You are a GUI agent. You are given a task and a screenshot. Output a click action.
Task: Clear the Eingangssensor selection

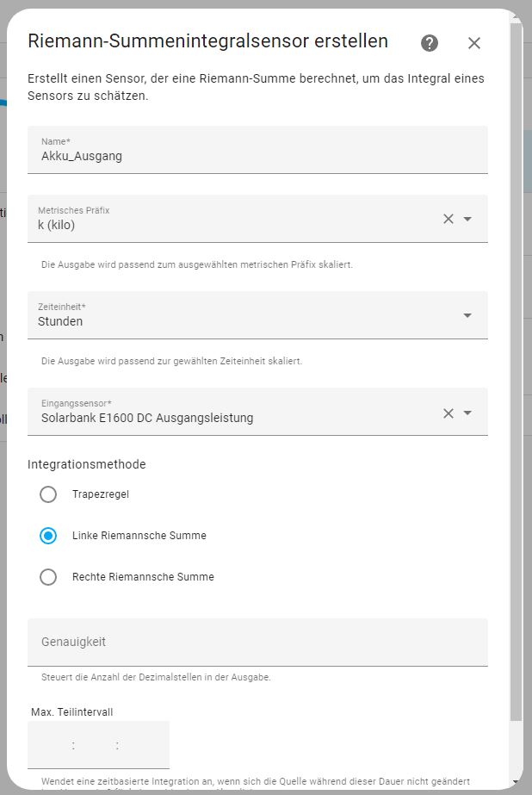tap(448, 413)
